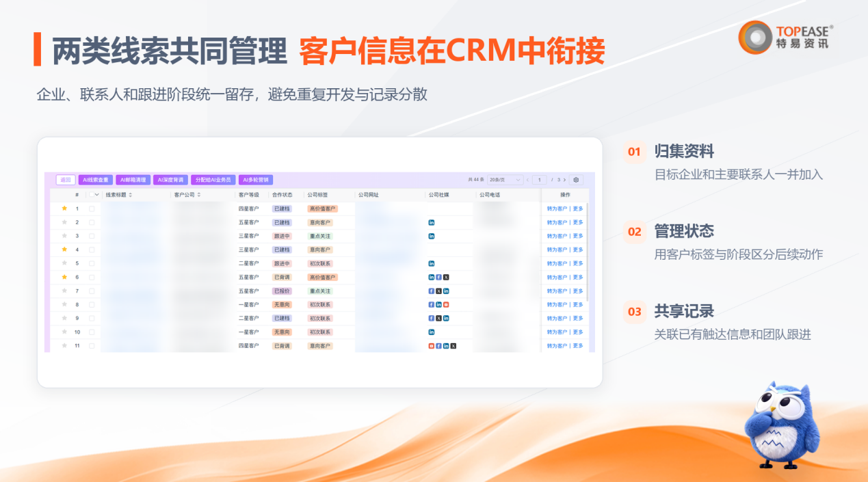Open the X social icon in row 6

click(446, 277)
